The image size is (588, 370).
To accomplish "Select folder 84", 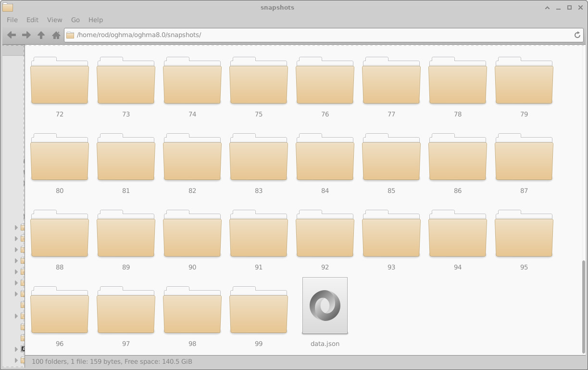I will pos(325,163).
